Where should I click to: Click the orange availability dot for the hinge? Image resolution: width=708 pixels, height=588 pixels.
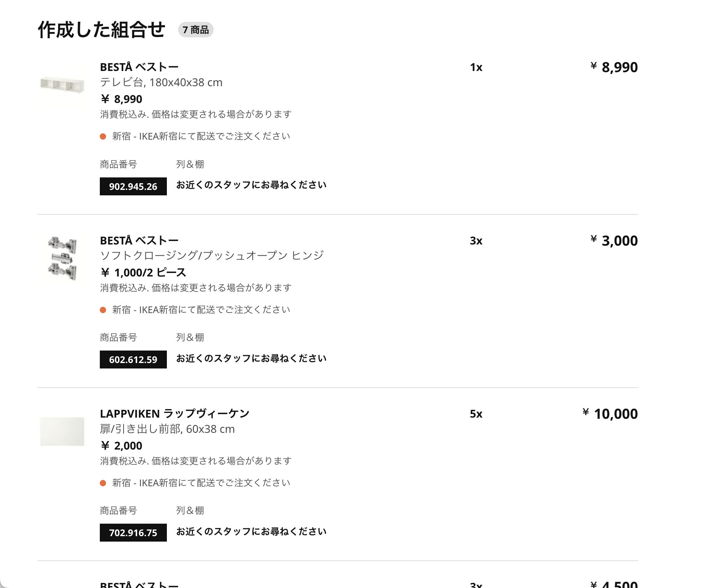pos(103,310)
